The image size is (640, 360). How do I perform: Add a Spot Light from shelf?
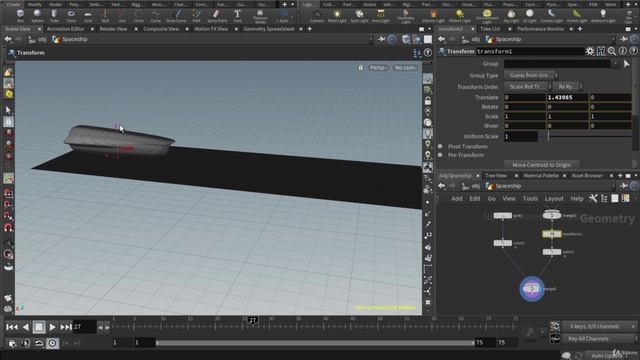pos(359,16)
